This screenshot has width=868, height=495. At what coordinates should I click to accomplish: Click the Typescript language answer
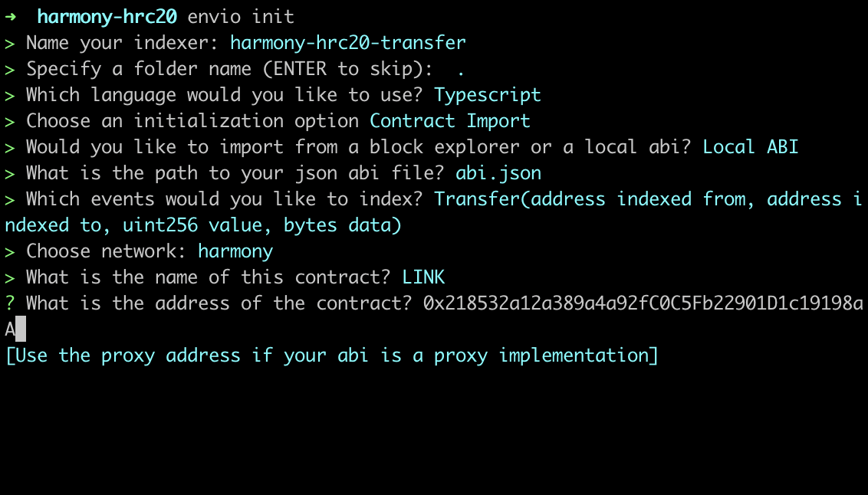(x=487, y=95)
